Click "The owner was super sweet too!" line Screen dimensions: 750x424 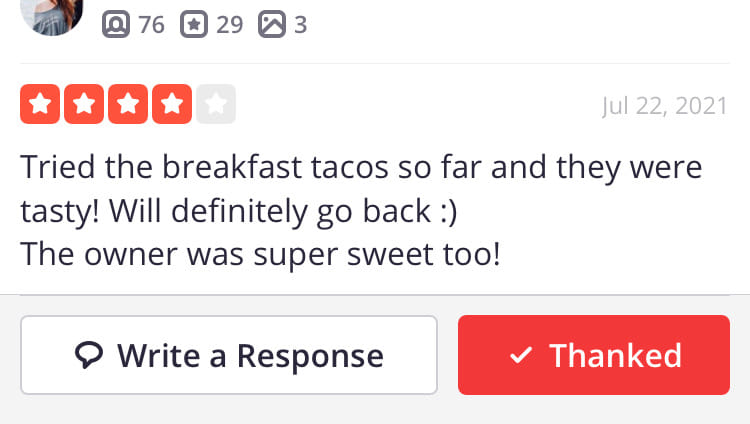point(260,255)
